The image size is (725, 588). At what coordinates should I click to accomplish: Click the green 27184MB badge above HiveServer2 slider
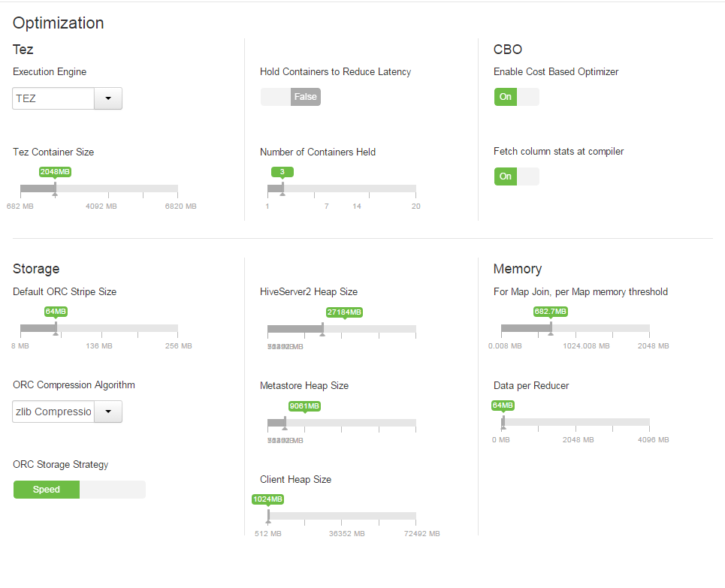pos(344,312)
